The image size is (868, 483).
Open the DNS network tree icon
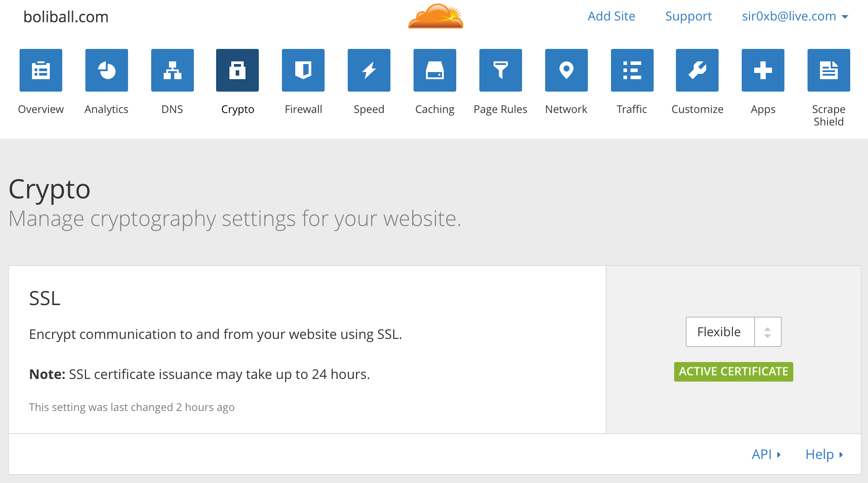coord(173,70)
